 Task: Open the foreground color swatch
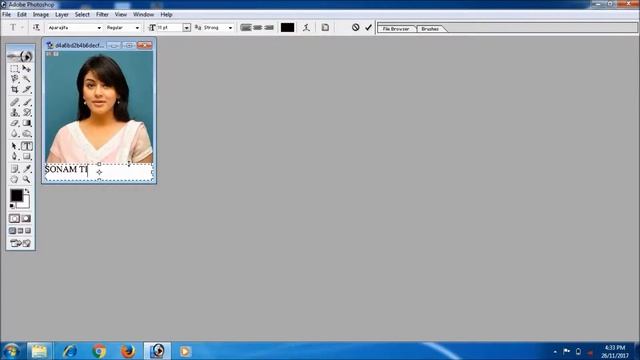16,196
